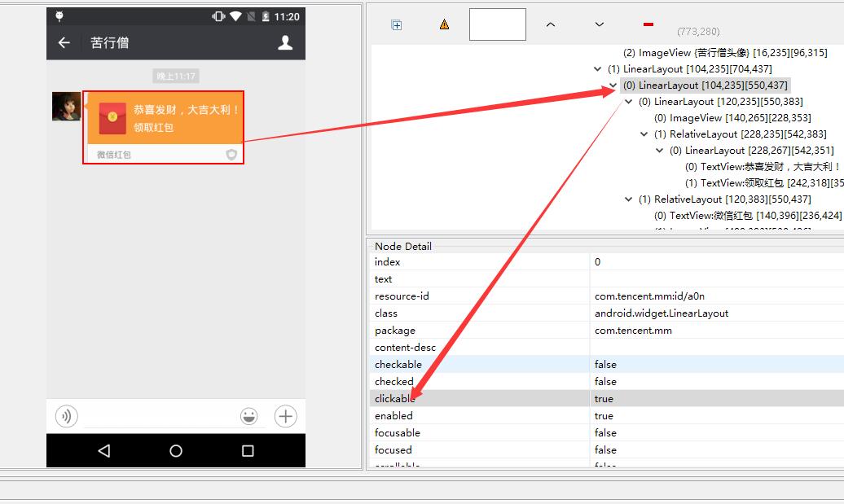Tap the Android recent apps square button
This screenshot has width=844, height=504.
248,451
